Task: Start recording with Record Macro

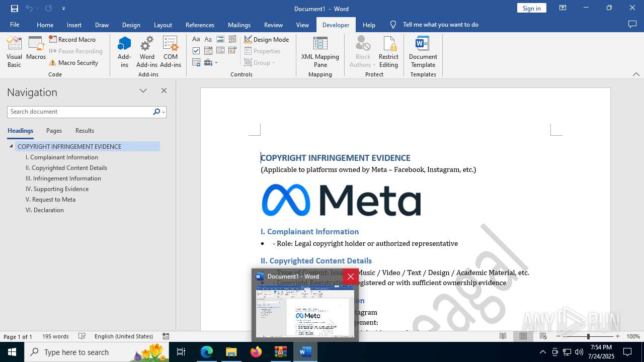Action: 72,39
